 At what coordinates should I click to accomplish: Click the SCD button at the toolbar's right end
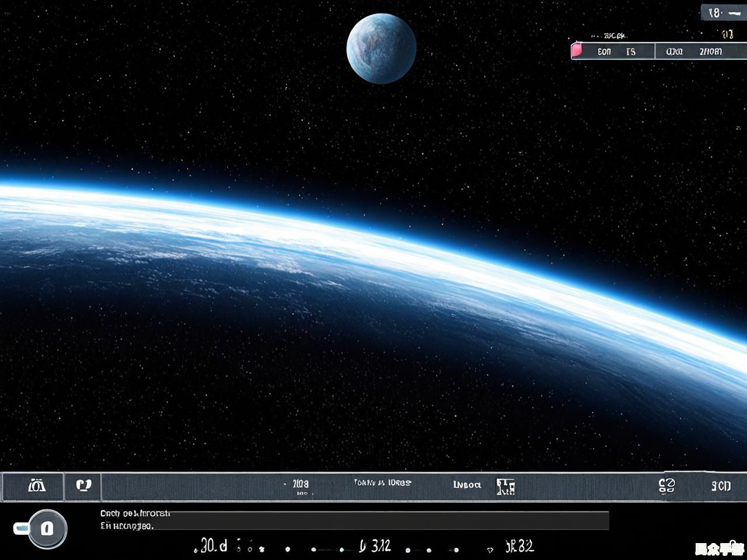pos(721,485)
